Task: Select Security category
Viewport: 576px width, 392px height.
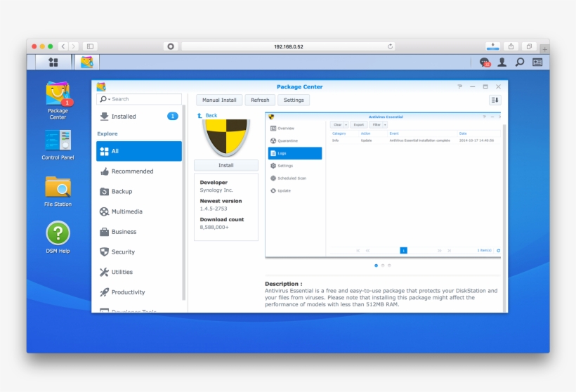Action: [x=139, y=252]
